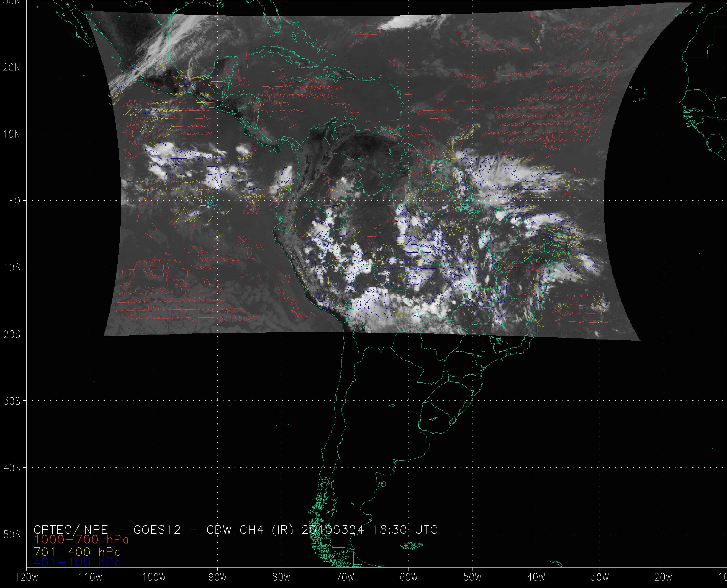Click the 30S latitude axis label
This screenshot has width=727, height=588.
12,401
